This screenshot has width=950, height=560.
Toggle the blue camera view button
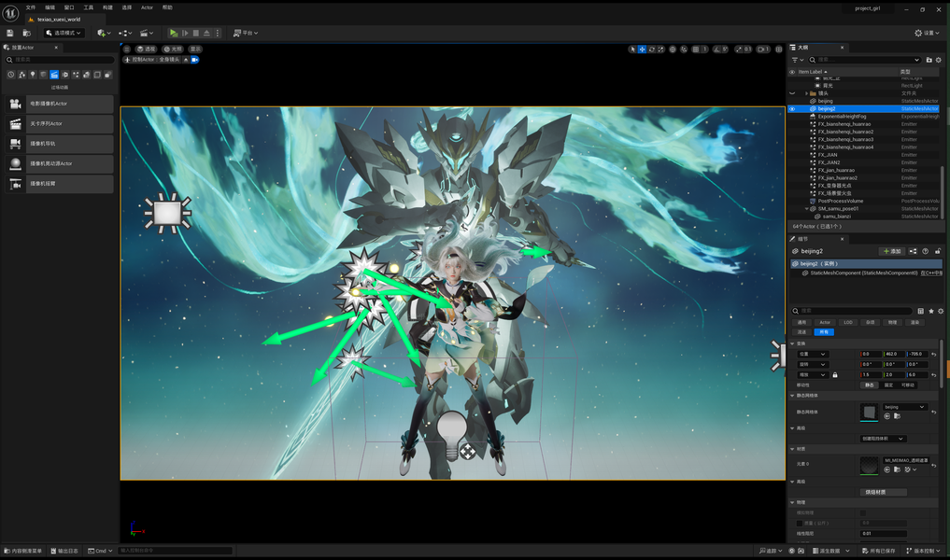click(195, 60)
